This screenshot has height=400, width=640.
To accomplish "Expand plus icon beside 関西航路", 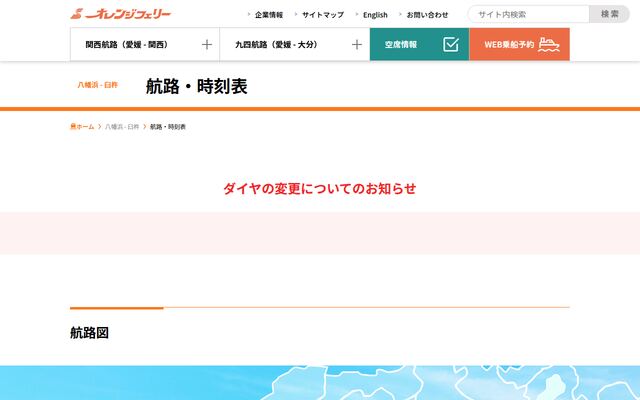I will point(207,44).
